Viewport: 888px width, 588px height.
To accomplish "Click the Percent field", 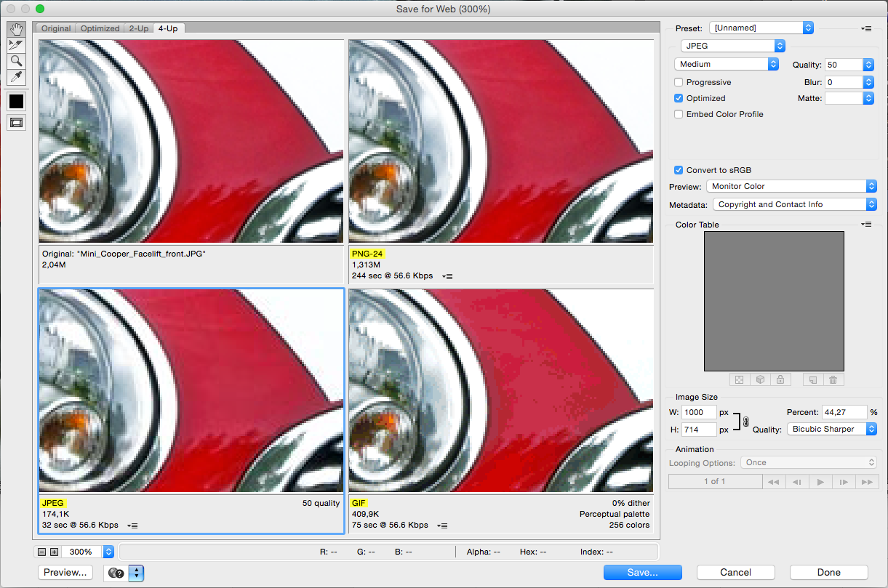I will 844,412.
